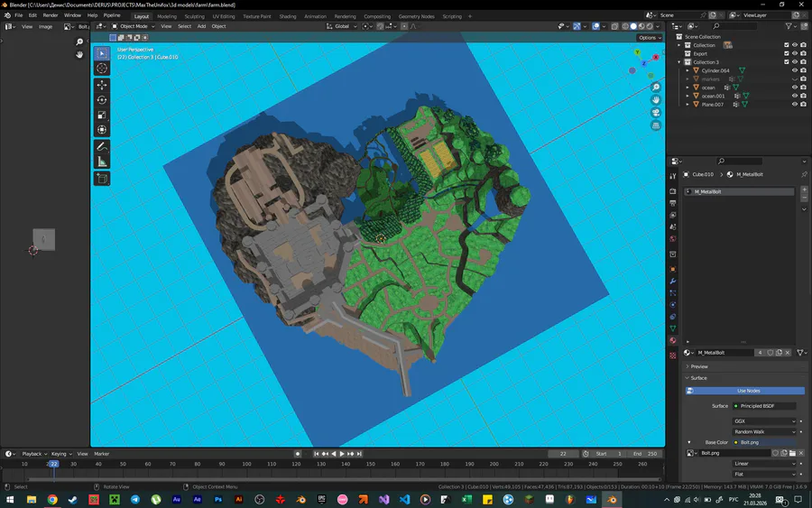The width and height of the screenshot is (812, 508).
Task: Click the viewport zoom magnifier gizmo
Action: [x=656, y=88]
